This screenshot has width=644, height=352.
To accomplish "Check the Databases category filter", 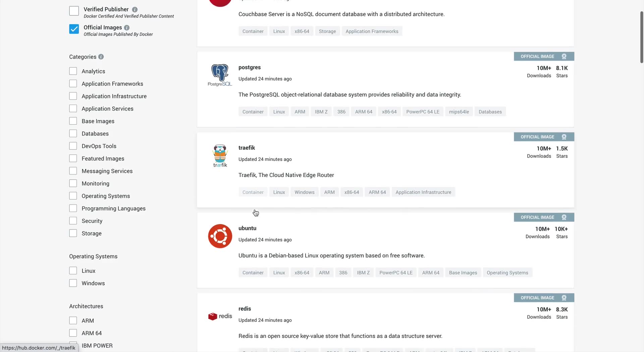I will [73, 133].
